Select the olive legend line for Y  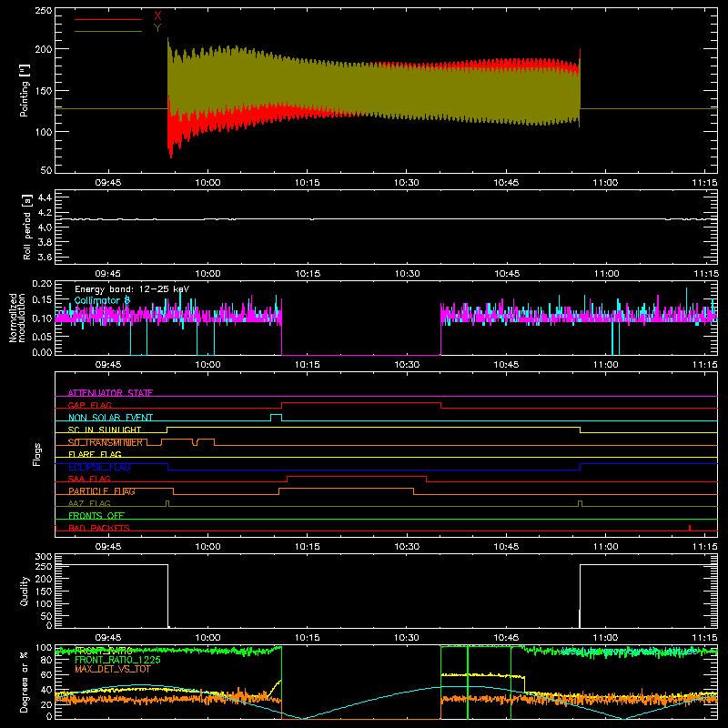(x=108, y=31)
